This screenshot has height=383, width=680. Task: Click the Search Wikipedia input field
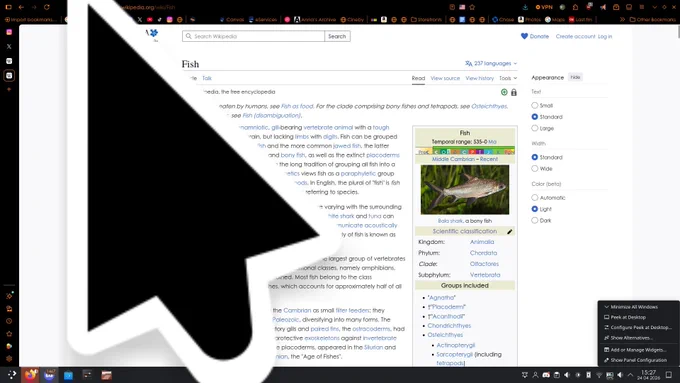pos(253,36)
